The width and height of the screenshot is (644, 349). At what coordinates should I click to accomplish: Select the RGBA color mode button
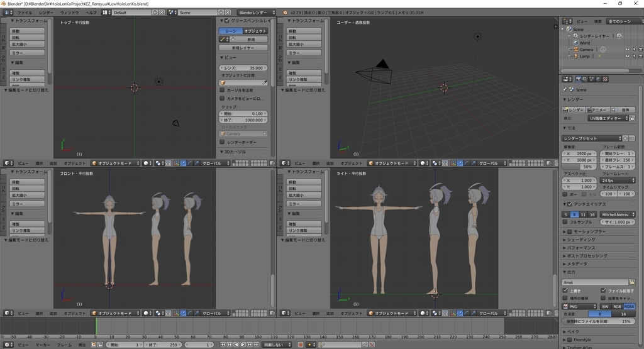(629, 306)
